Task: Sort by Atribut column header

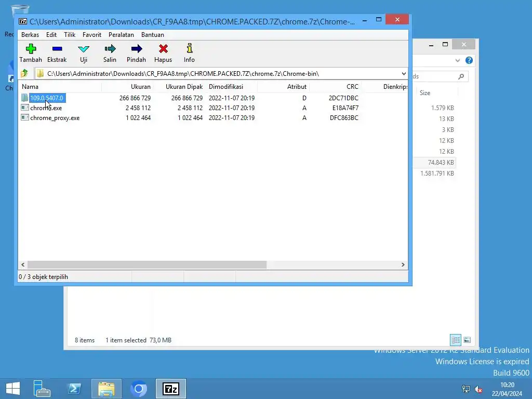Action: point(283,87)
